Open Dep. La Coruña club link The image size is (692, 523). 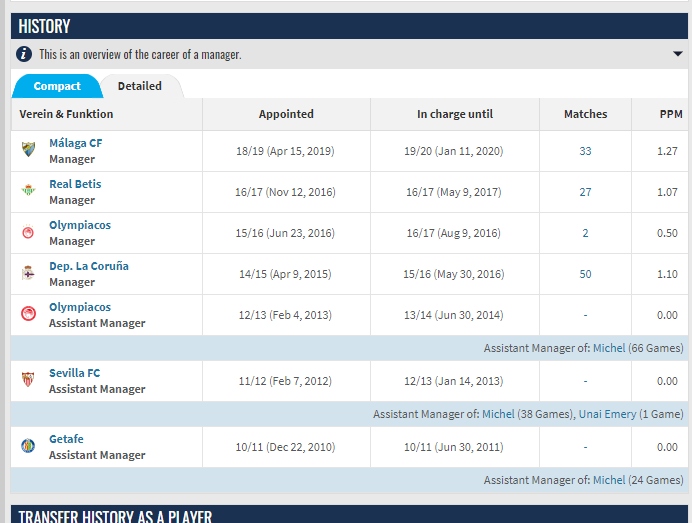click(89, 266)
